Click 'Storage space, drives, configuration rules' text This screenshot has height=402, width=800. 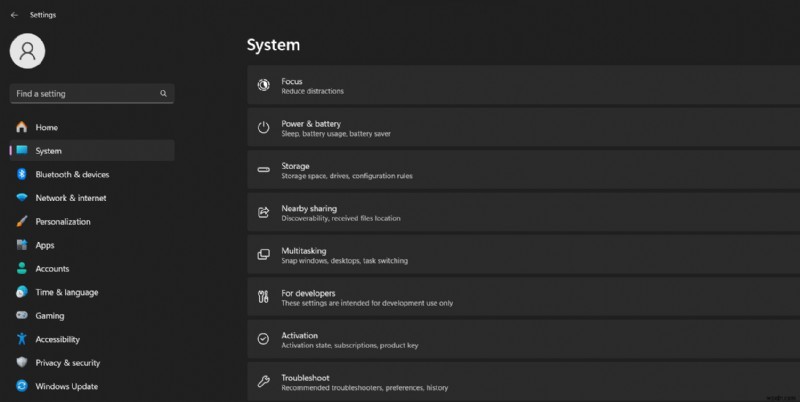347,176
